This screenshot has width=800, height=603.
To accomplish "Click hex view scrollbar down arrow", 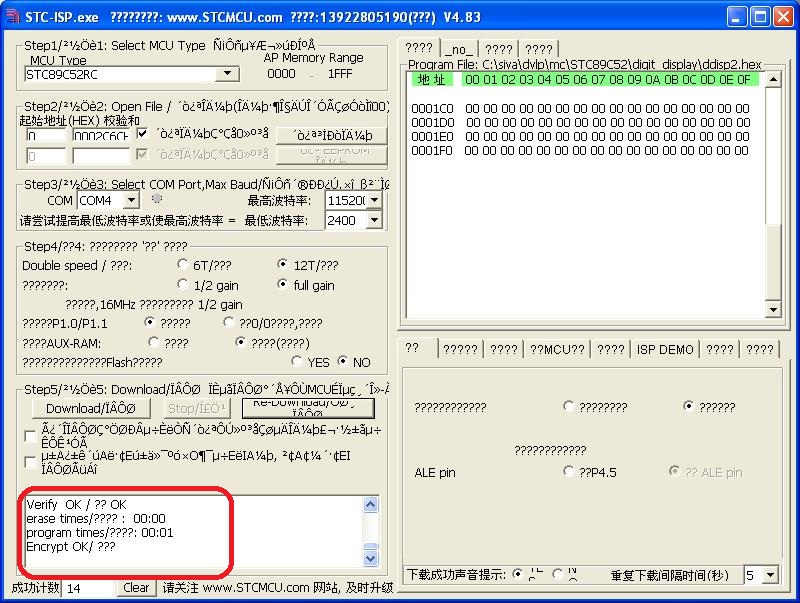I will point(773,309).
